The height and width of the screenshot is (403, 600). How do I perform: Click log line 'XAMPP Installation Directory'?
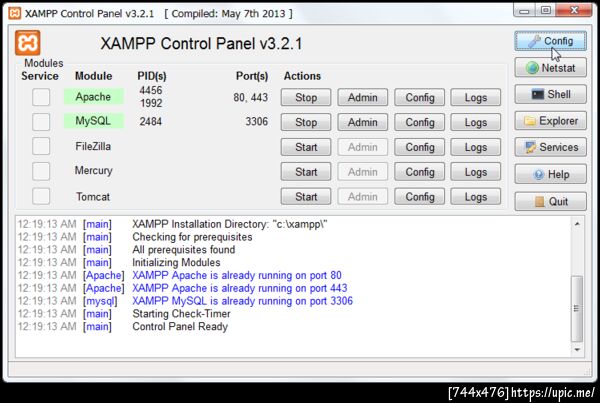click(x=230, y=224)
